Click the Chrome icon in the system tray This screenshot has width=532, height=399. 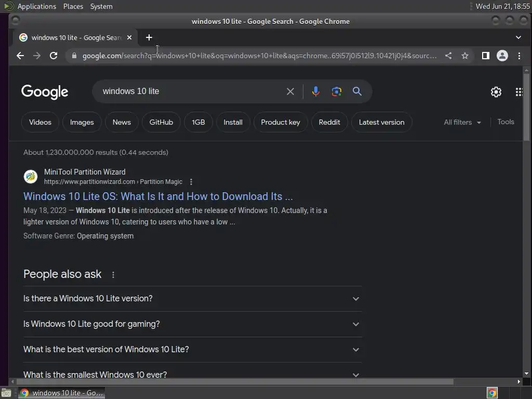[492, 393]
